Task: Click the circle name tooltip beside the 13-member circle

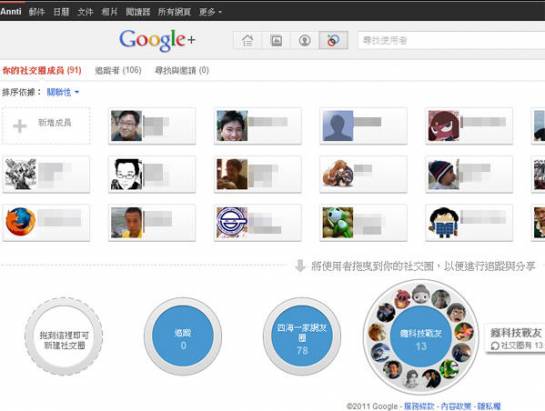Action: [515, 338]
